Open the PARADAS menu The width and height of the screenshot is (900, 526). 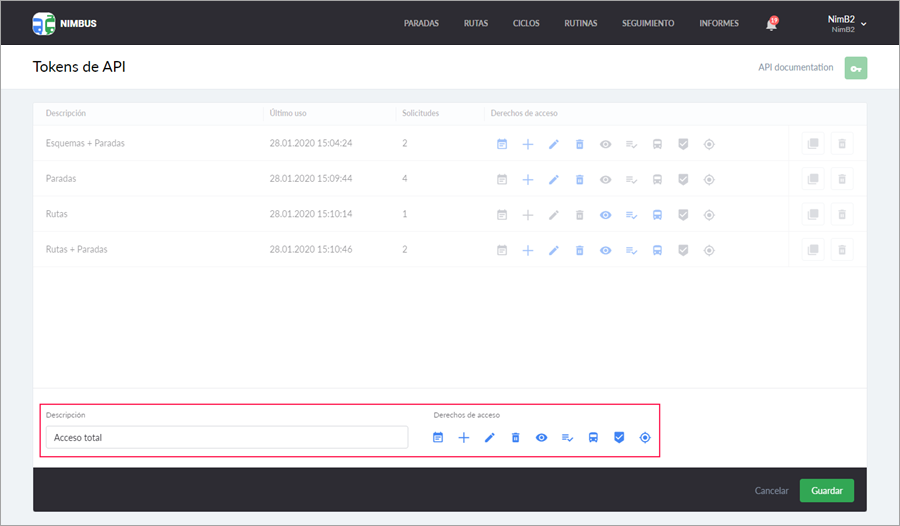click(421, 24)
